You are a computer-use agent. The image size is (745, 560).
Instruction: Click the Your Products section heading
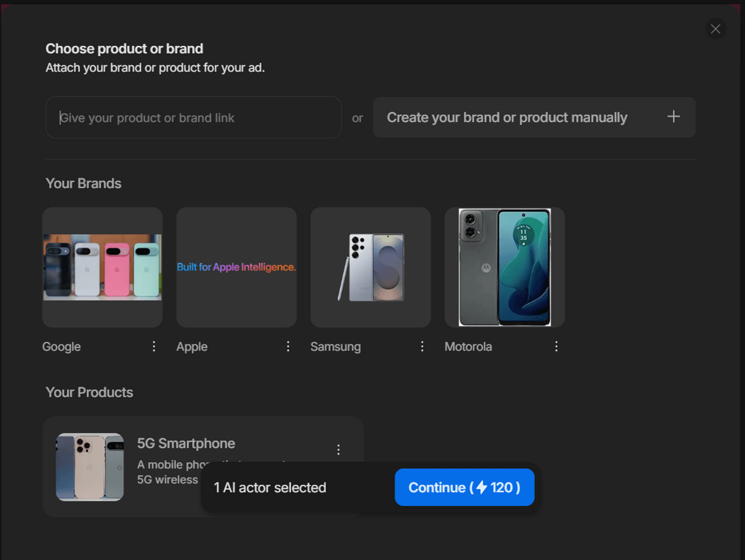[89, 392]
